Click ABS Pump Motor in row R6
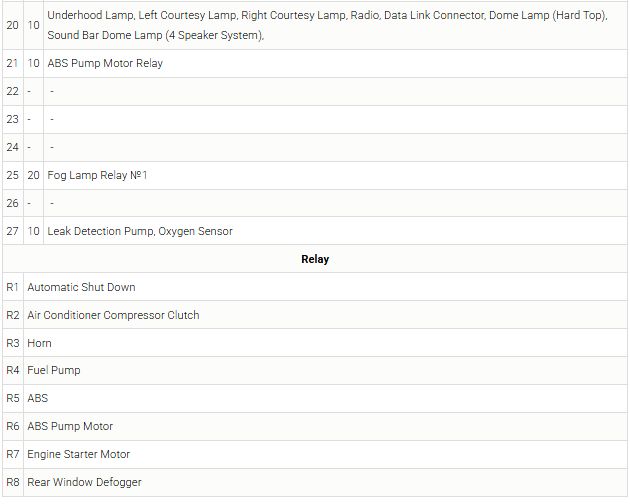Image resolution: width=630 pixels, height=504 pixels. [70, 426]
